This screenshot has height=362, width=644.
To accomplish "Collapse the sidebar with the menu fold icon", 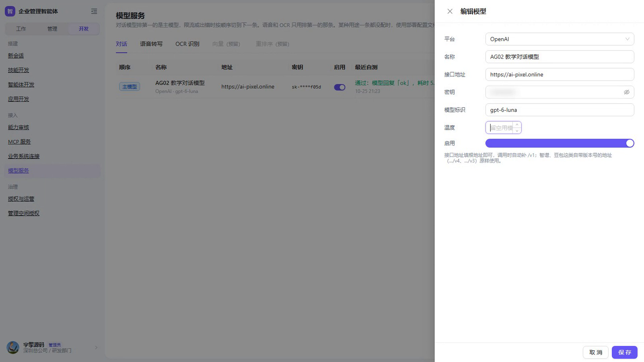I will coord(94,11).
